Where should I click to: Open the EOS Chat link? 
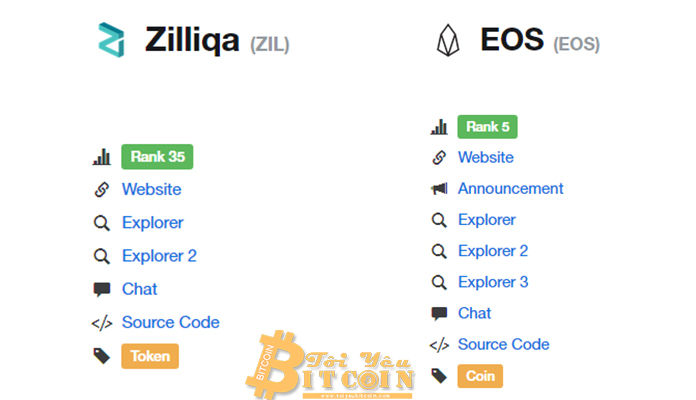[x=474, y=313]
